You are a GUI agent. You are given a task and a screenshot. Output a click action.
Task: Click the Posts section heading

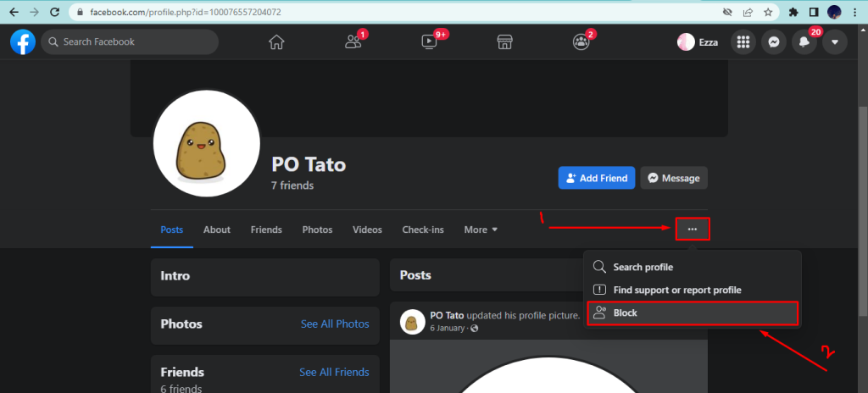[415, 275]
